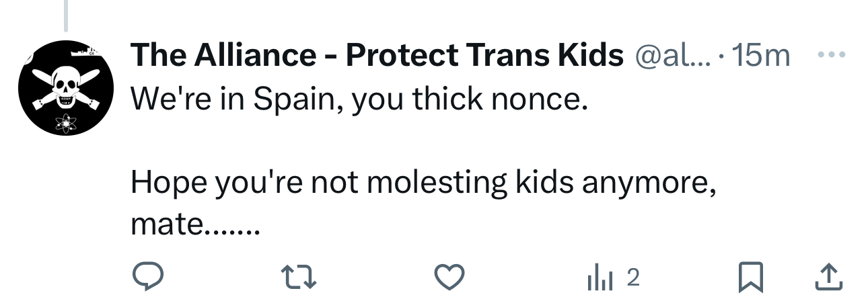
Task: Click the atom symbol on the avatar
Action: pyautogui.click(x=66, y=122)
